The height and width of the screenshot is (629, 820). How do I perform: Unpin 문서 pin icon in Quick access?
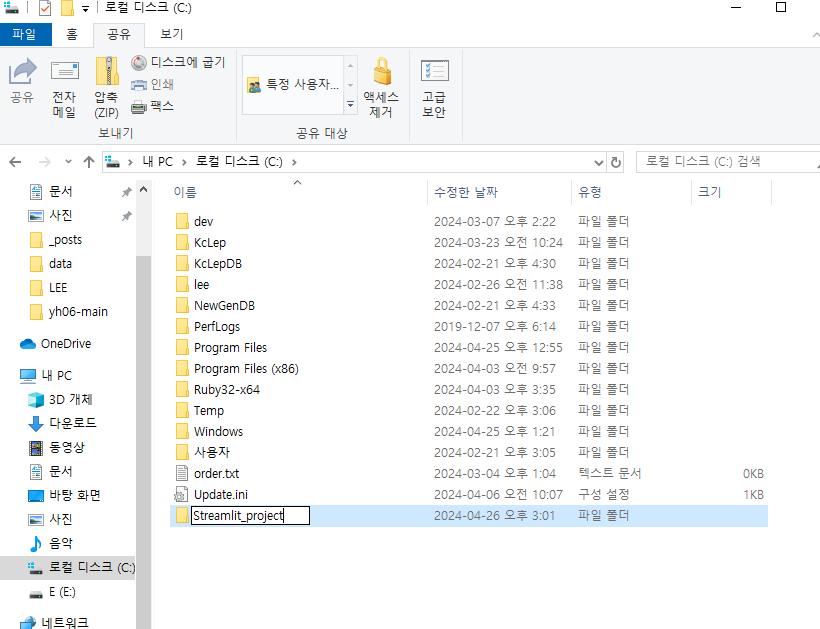coord(127,192)
